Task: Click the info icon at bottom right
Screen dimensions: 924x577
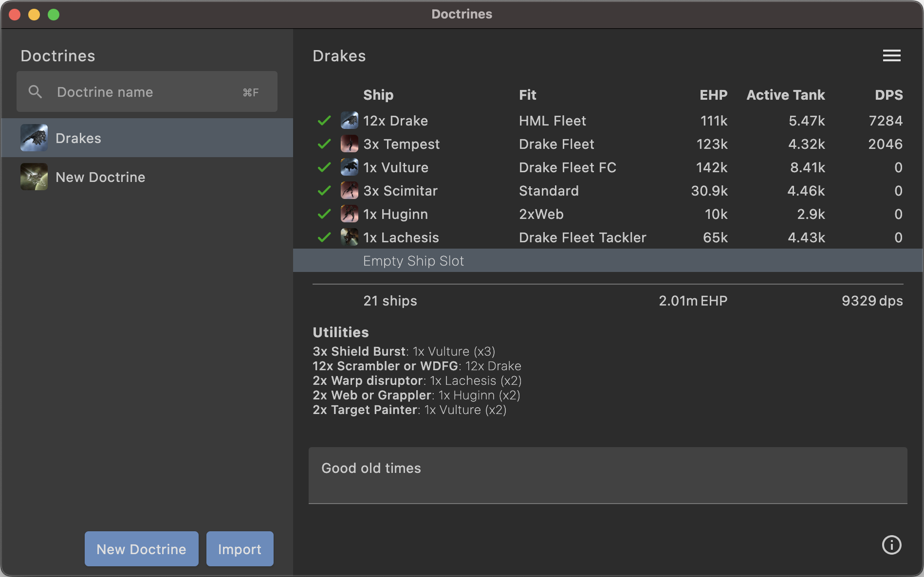Action: click(x=891, y=545)
